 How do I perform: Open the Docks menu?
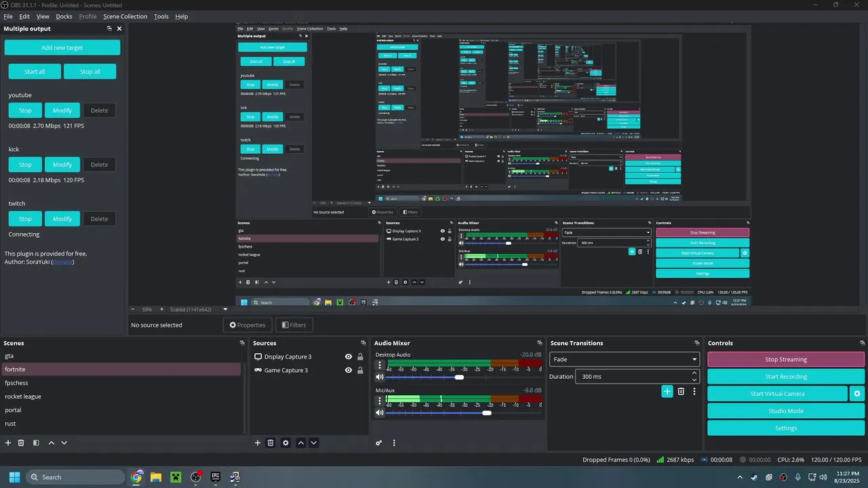point(64,16)
